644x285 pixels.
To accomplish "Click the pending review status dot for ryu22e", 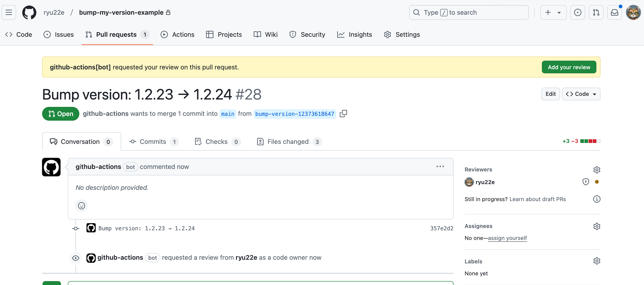I will [597, 182].
